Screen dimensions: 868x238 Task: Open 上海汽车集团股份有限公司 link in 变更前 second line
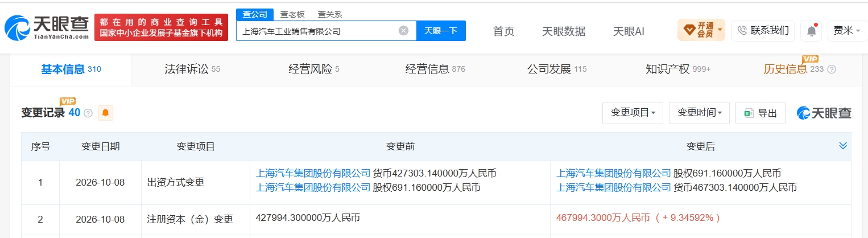pos(313,187)
